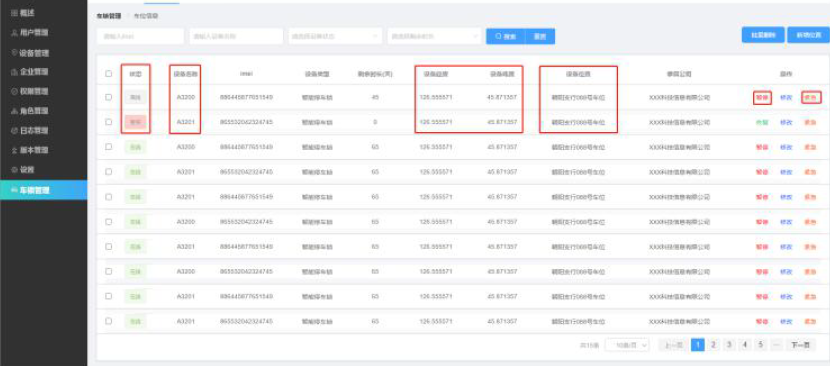This screenshot has width=830, height=366.
Task: Click the blue 搜索 search button
Action: tap(506, 37)
